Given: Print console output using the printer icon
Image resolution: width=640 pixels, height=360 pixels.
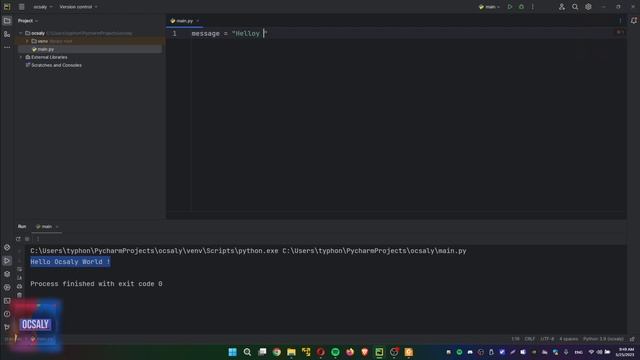Looking at the screenshot, I should point(20,286).
